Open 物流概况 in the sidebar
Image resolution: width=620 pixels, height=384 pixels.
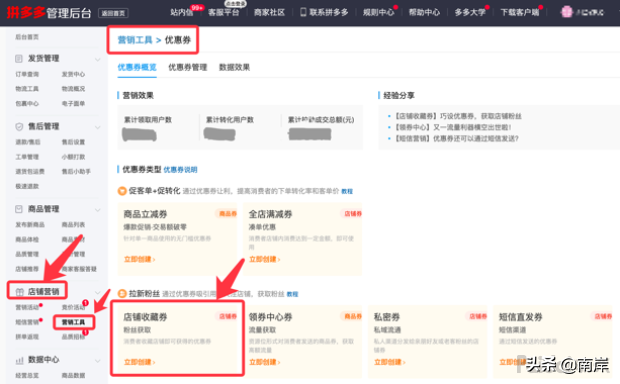[73, 89]
